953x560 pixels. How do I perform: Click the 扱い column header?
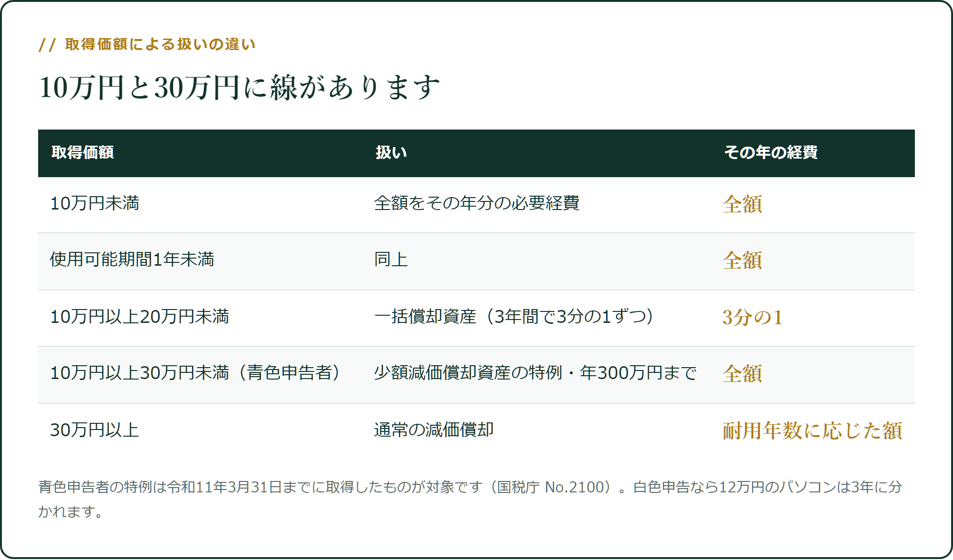coord(391,152)
